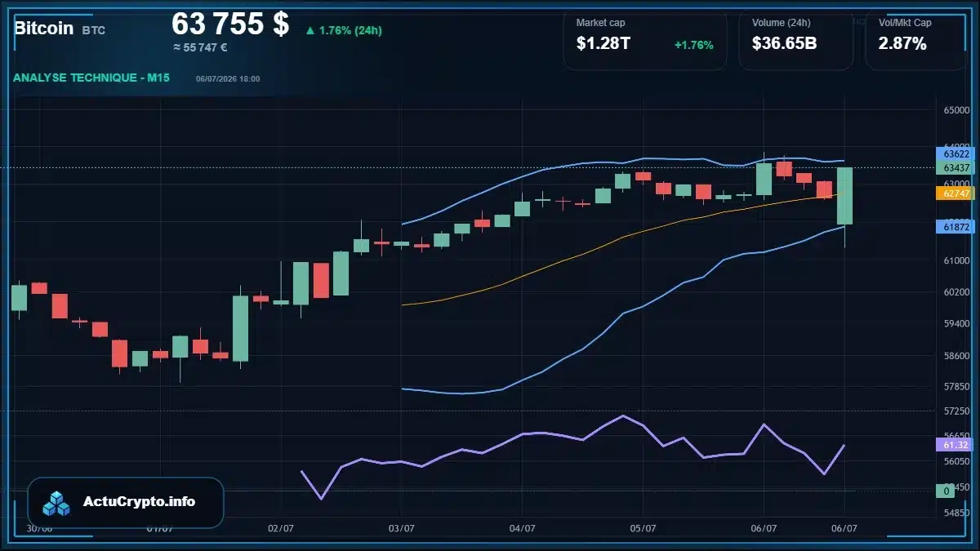
Task: Click the BTC ticker label
Action: 94,30
